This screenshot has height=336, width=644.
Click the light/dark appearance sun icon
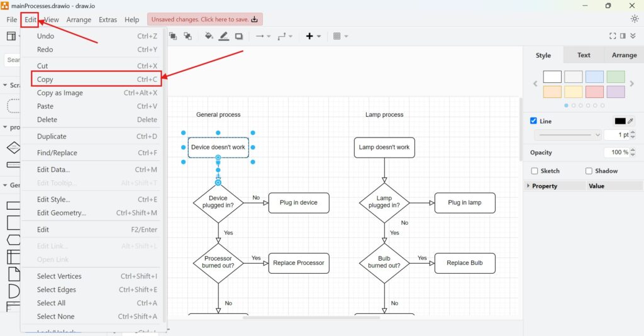click(634, 19)
